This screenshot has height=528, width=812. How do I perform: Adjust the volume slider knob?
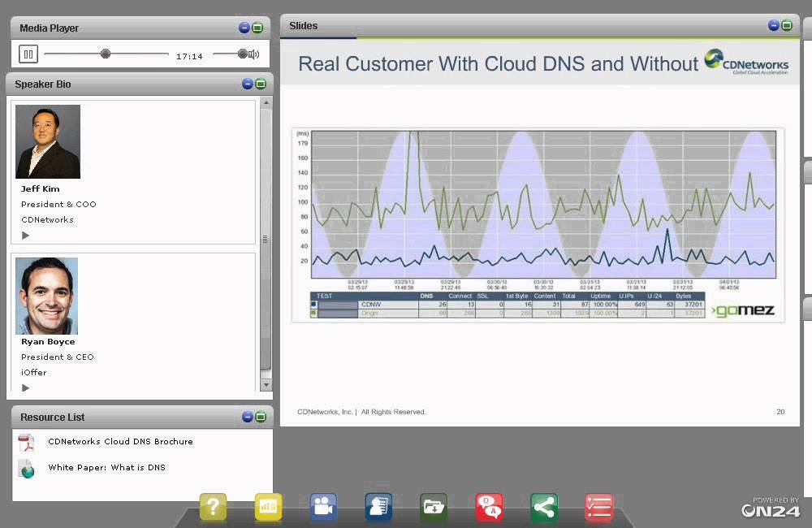pyautogui.click(x=242, y=54)
